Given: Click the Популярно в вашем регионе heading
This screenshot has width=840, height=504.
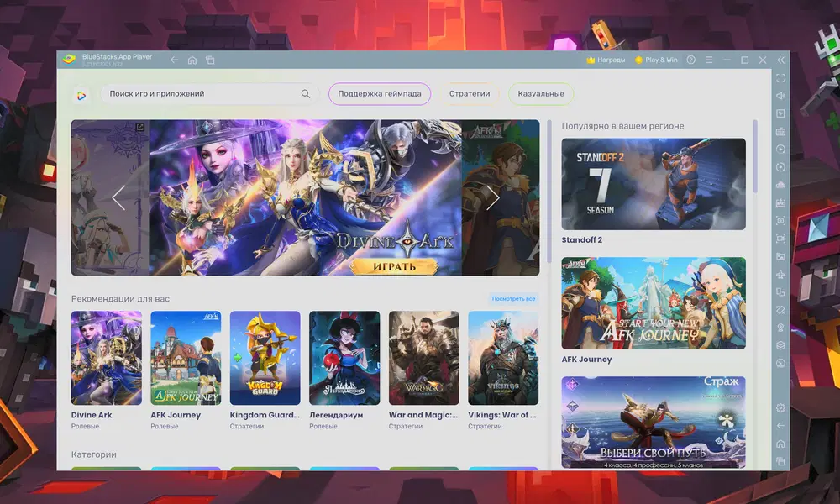Looking at the screenshot, I should click(622, 126).
